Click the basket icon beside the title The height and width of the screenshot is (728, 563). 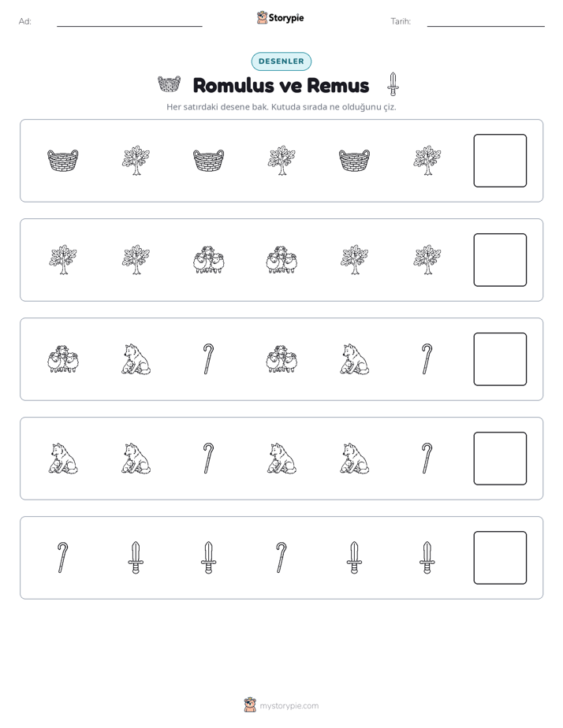pyautogui.click(x=169, y=84)
